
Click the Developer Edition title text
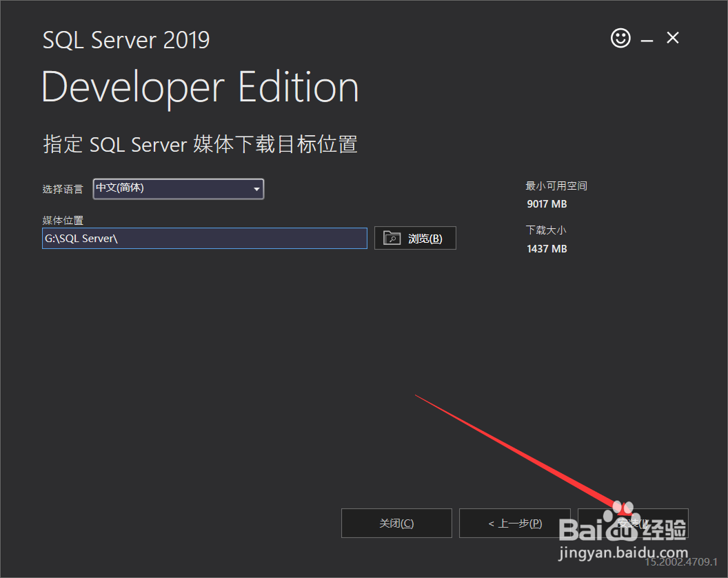pos(200,88)
